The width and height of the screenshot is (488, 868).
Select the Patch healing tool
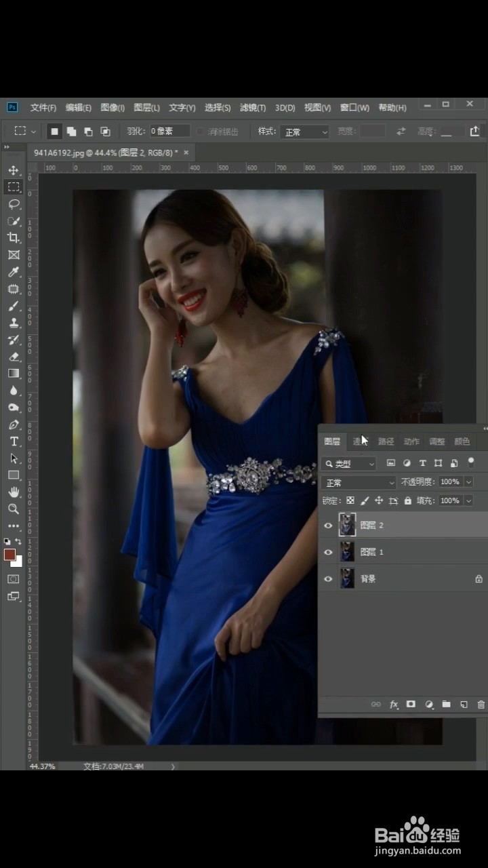(14, 289)
